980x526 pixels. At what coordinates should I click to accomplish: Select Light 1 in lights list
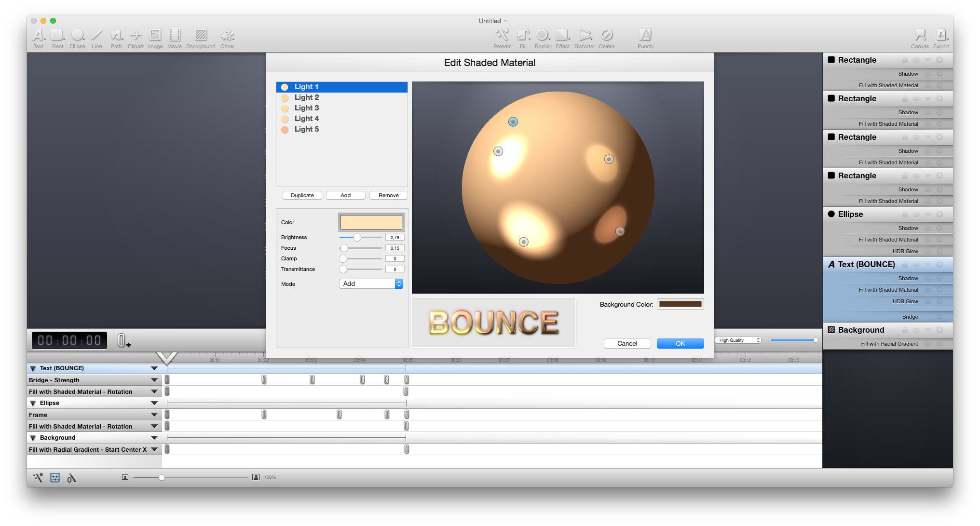pos(342,87)
